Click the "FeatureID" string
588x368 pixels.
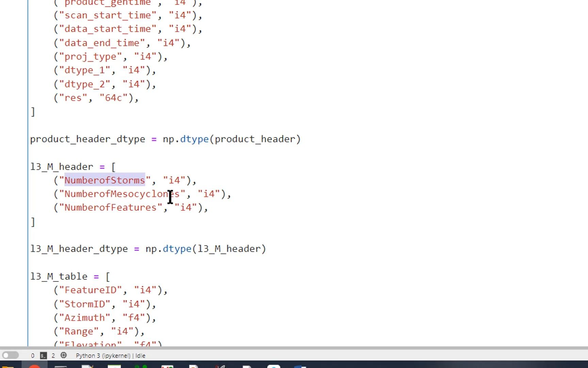click(91, 290)
